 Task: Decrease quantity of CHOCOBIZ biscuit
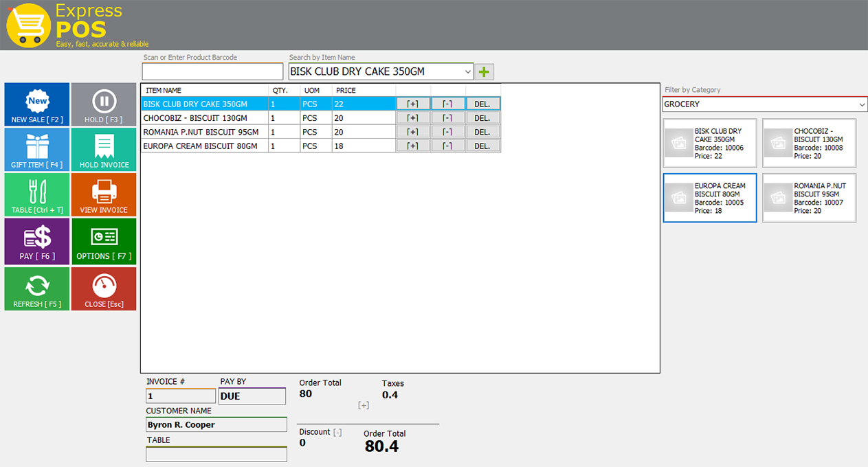click(x=447, y=117)
